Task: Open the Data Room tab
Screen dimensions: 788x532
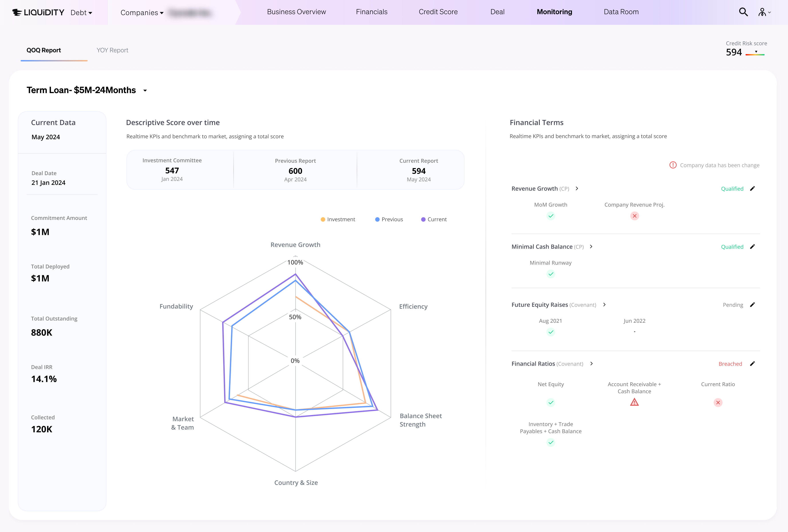Action: tap(621, 12)
